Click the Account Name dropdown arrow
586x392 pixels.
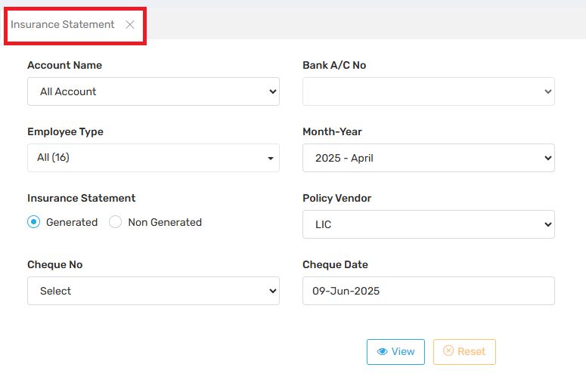(x=272, y=91)
